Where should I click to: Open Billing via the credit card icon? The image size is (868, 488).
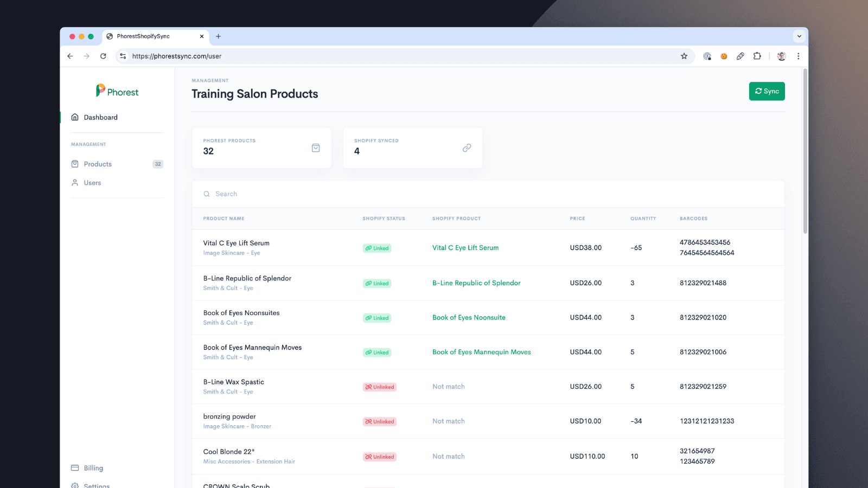[x=74, y=467]
